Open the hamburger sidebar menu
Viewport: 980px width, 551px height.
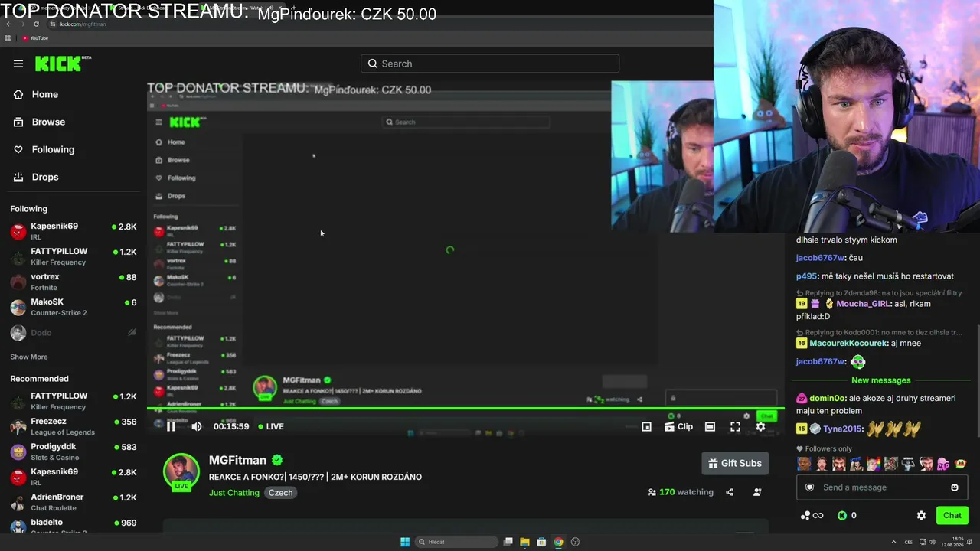point(18,64)
